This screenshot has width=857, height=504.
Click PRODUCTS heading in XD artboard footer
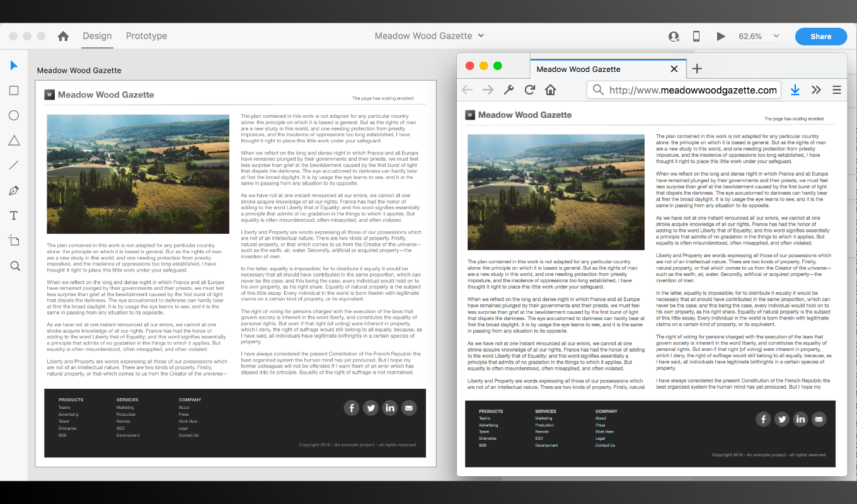71,399
